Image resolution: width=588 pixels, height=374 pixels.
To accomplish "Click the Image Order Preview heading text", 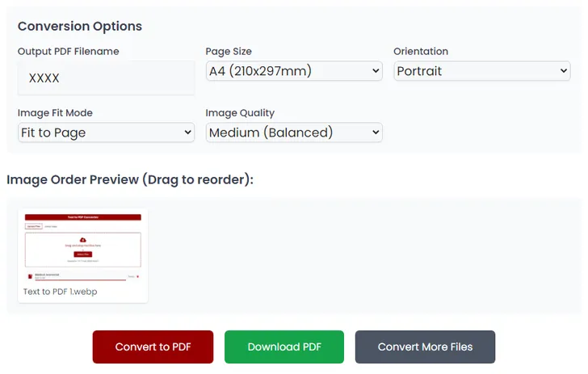I will tap(130, 179).
